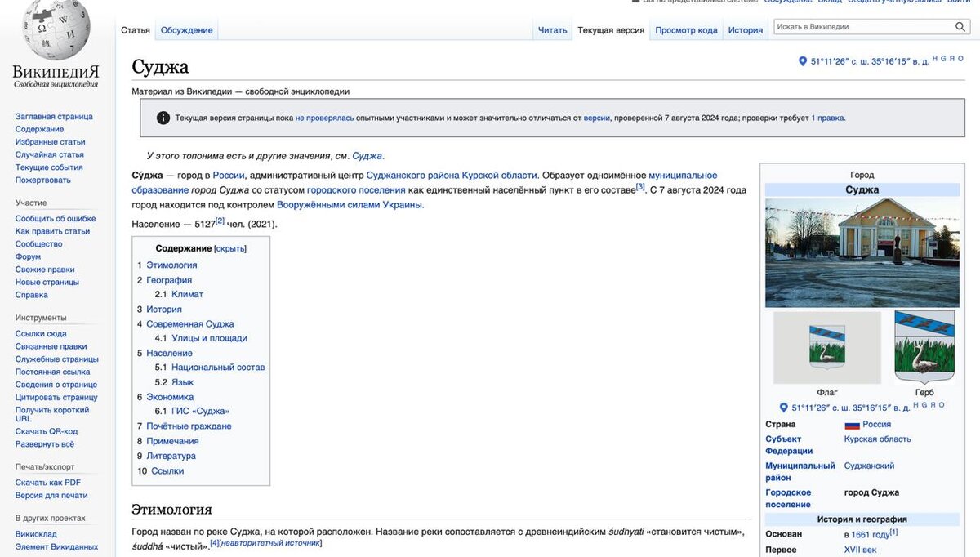980x557 pixels.
Task: Open the Курская область infobox link
Action: (877, 439)
